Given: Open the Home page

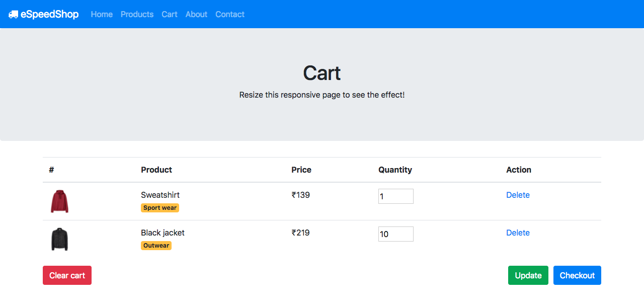Looking at the screenshot, I should pyautogui.click(x=101, y=14).
